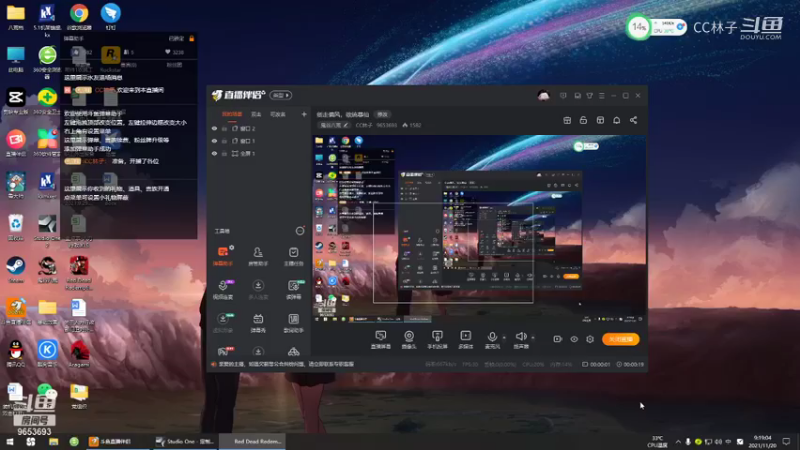The width and height of the screenshot is (800, 450).
Task: Switch to Red Dead Redemption in the taskbar
Action: [x=252, y=442]
